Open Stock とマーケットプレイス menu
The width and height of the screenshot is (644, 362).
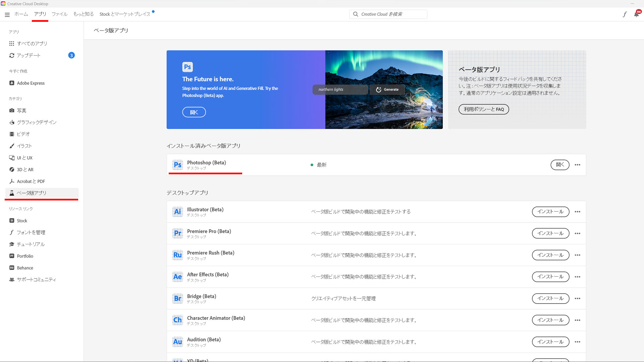(124, 14)
